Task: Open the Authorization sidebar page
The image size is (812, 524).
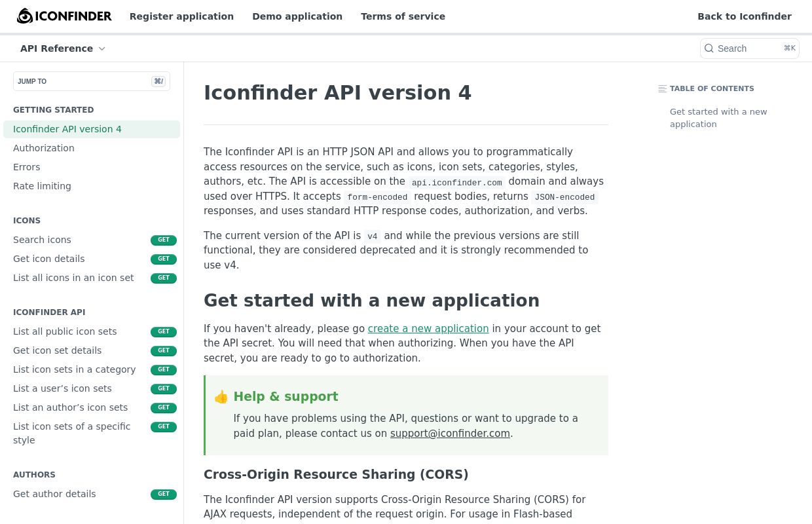Action: (44, 148)
